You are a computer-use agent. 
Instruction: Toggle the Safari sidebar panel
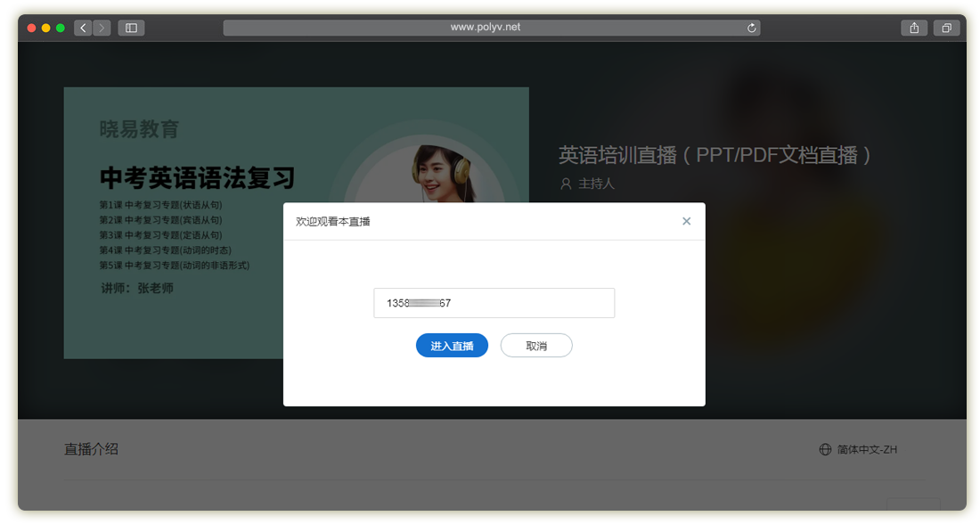point(131,28)
